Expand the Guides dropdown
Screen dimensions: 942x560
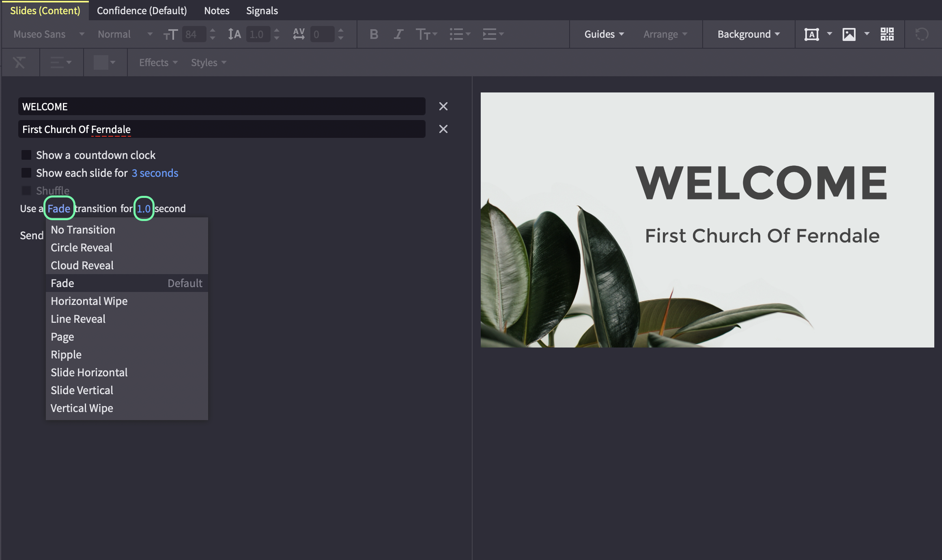click(x=604, y=34)
